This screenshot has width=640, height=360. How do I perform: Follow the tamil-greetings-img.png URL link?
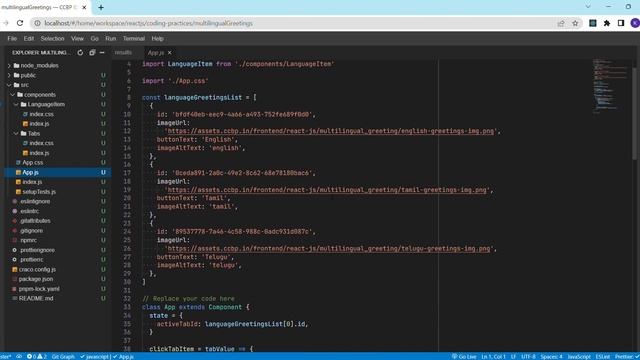[327, 190]
